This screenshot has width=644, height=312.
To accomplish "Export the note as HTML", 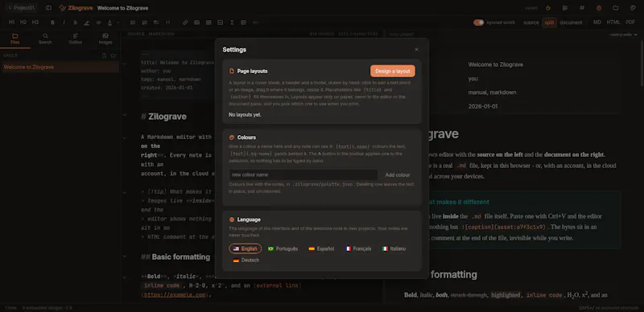I will pyautogui.click(x=613, y=23).
